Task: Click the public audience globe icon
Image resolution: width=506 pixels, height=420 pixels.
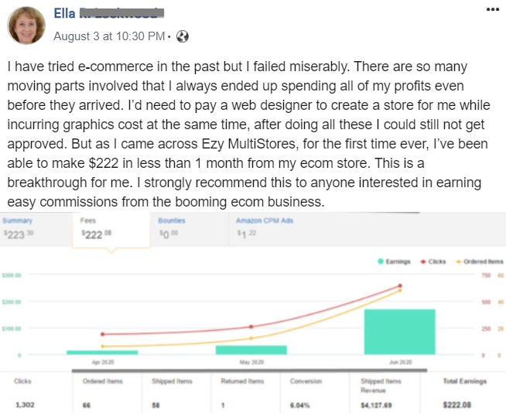Action: click(x=183, y=36)
